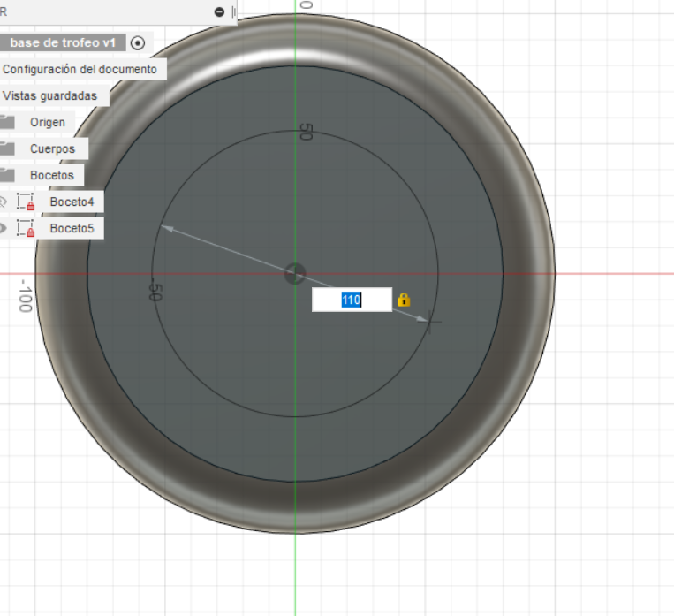This screenshot has width=674, height=616.
Task: Select the Boceto5 sketch label
Action: (72, 228)
